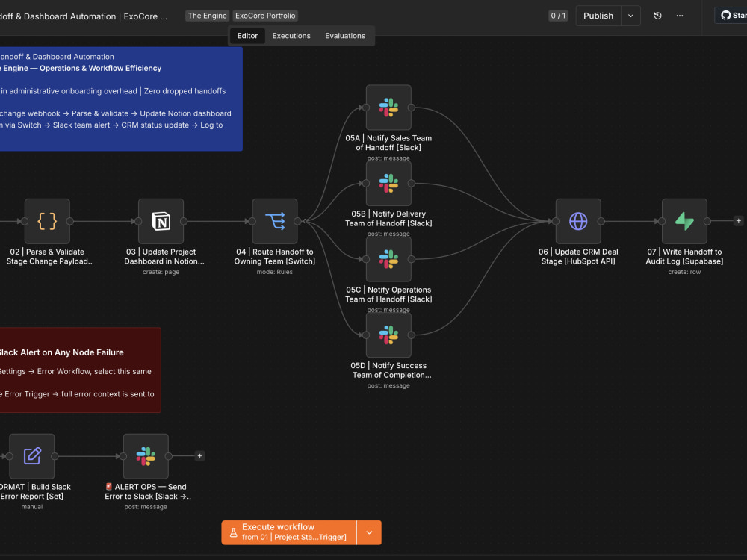Run Execute workflow button
This screenshot has height=560, width=747.
[x=289, y=532]
